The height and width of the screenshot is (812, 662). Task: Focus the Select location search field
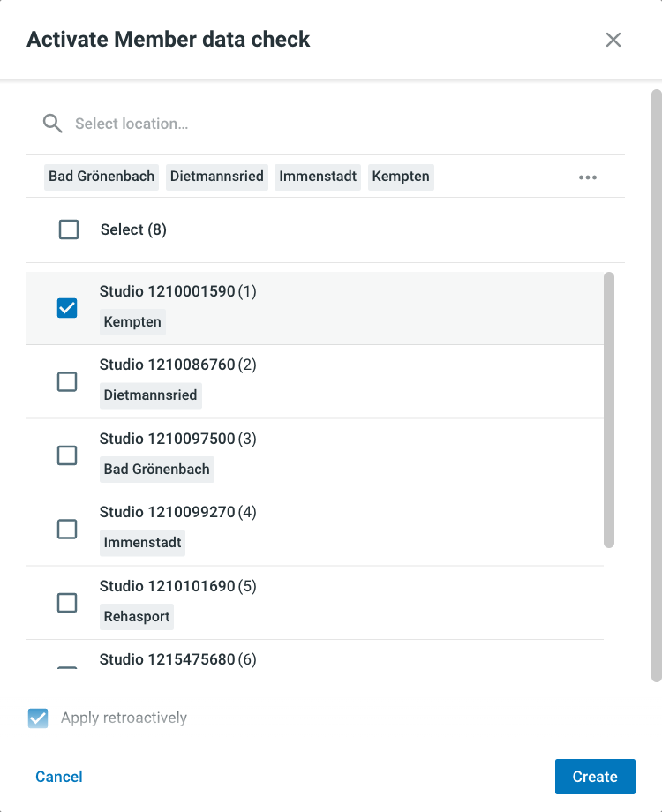point(327,124)
